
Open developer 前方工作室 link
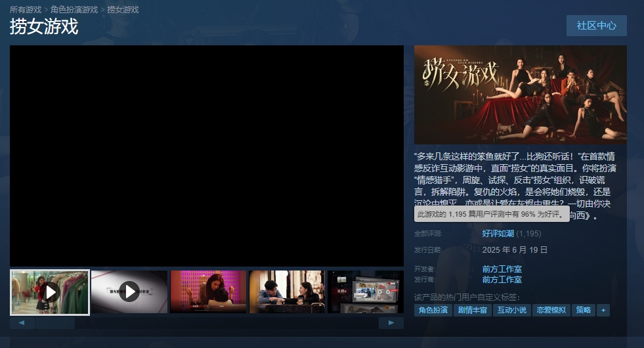coord(502,269)
